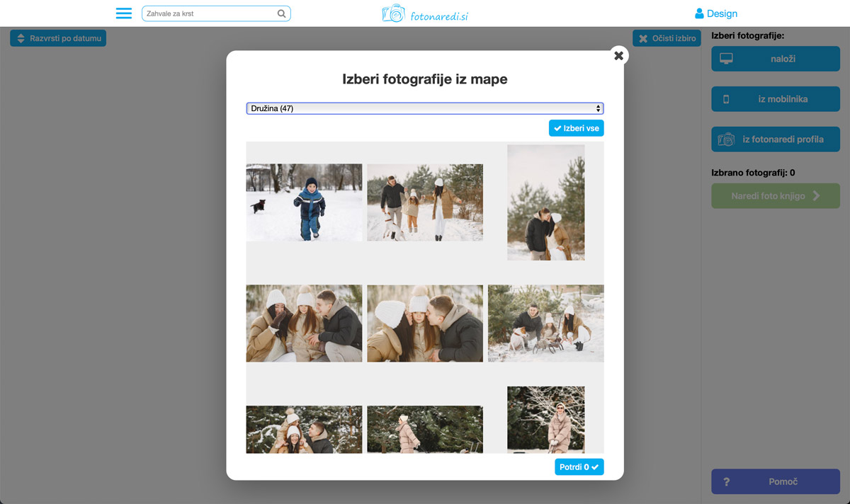Open the Pomoč help button

776,481
